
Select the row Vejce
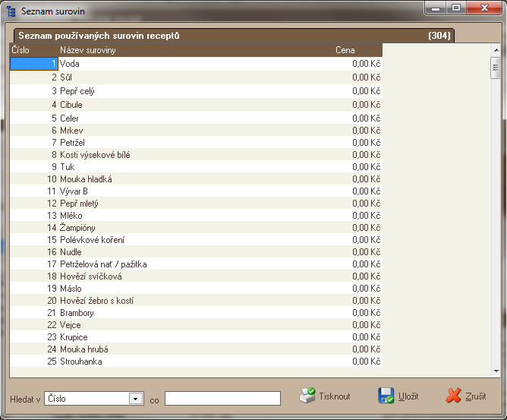pos(197,324)
